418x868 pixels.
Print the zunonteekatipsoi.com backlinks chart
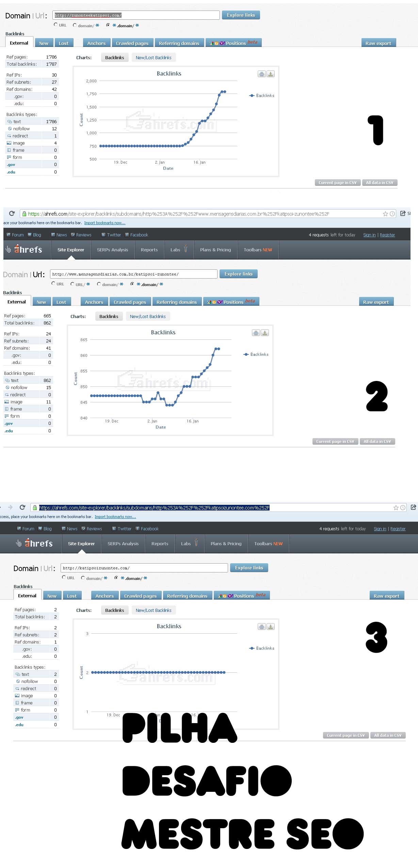click(261, 74)
